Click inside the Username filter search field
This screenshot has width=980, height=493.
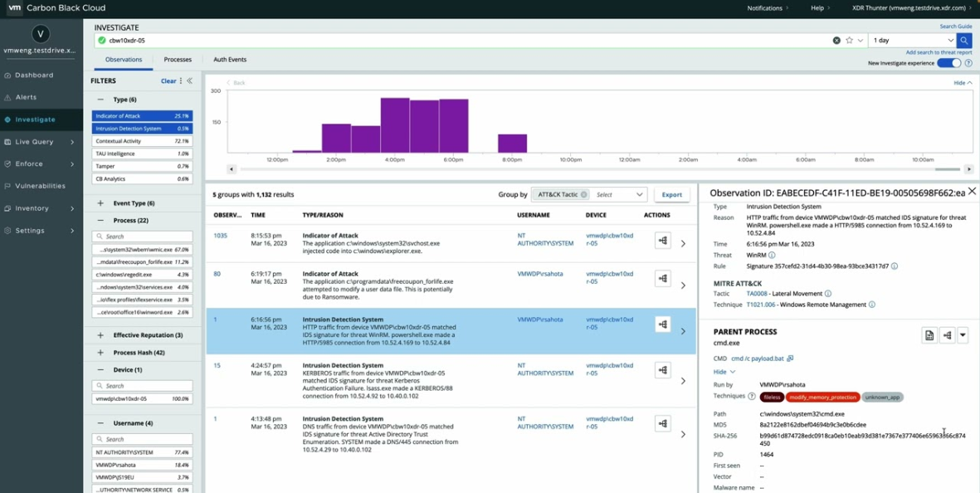pos(144,439)
